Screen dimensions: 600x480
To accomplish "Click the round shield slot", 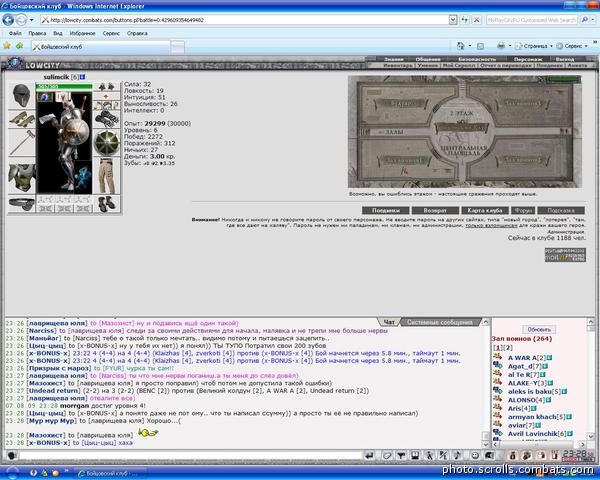I will tap(107, 143).
